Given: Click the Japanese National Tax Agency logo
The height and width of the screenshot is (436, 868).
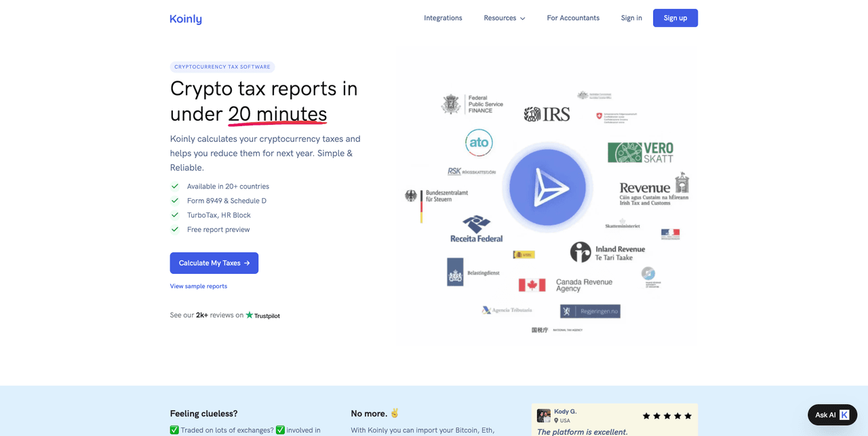Looking at the screenshot, I should point(557,330).
